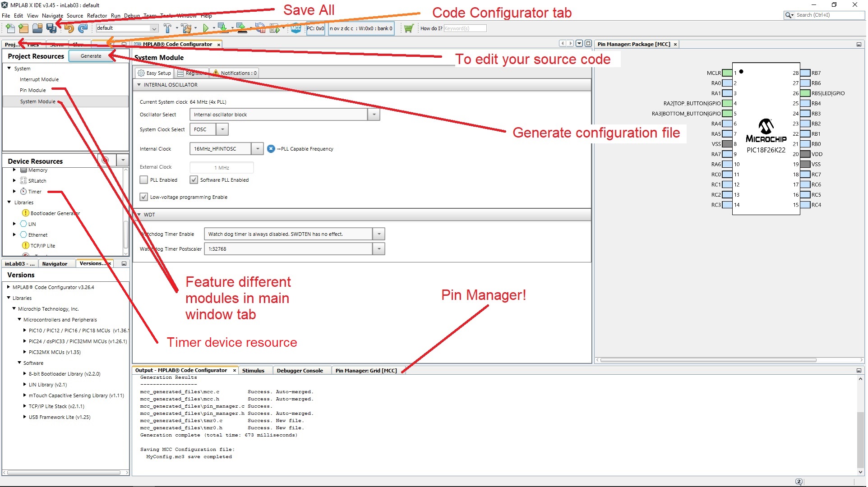The image size is (868, 487).
Task: Switch to the Pin Manager: Grid [MCC] tab
Action: [366, 371]
